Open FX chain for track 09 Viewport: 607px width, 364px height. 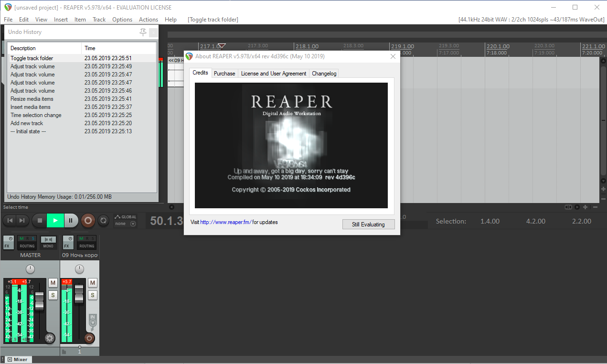pyautogui.click(x=67, y=246)
